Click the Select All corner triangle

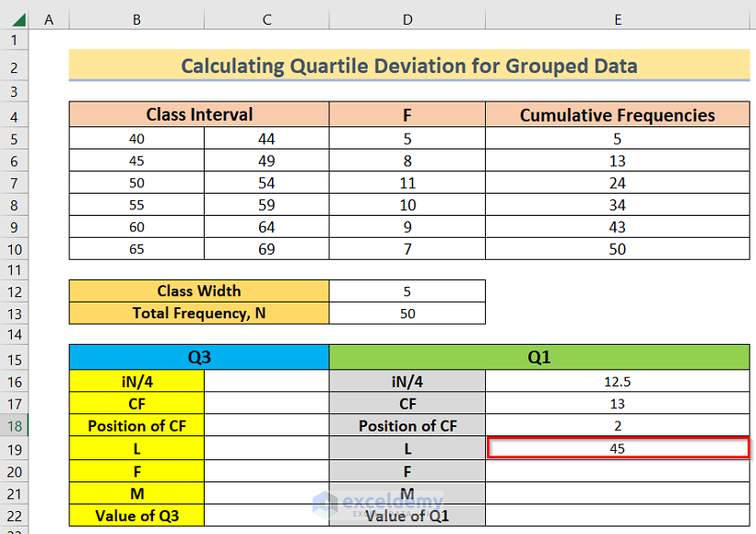pyautogui.click(x=18, y=19)
